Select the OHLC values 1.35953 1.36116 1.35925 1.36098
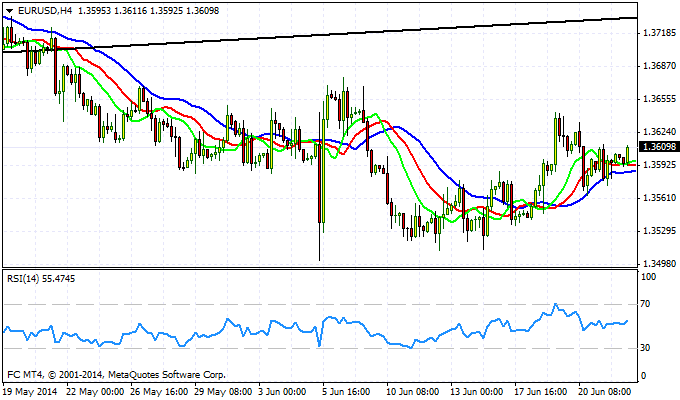The width and height of the screenshot is (680, 400). tap(148, 11)
